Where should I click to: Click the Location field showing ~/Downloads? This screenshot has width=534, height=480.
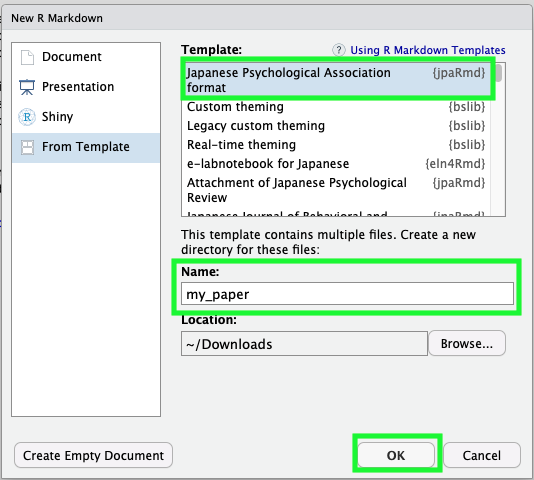(x=304, y=344)
